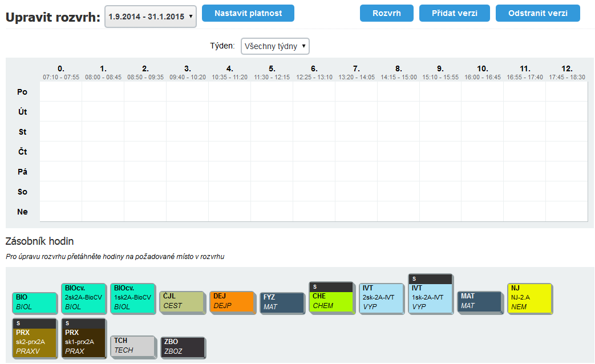Click the Pá row, period 1 cell
This screenshot has width=595, height=364.
[103, 172]
